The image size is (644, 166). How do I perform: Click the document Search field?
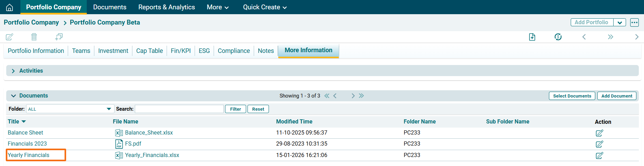[179, 109]
